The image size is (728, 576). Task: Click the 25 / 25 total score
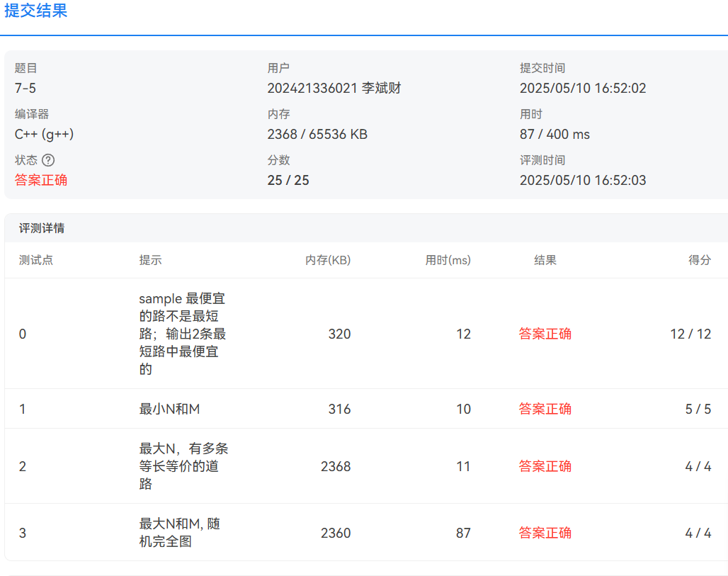point(288,180)
